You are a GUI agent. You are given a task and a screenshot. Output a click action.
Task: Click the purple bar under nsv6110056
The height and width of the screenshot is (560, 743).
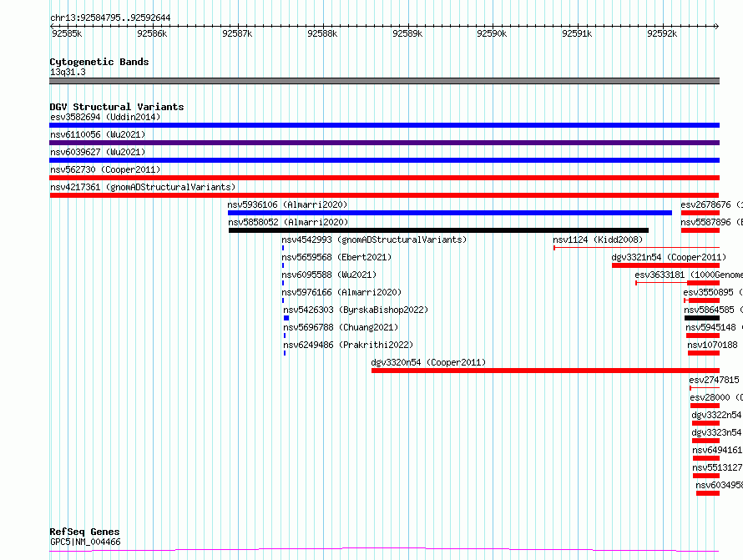(x=384, y=143)
